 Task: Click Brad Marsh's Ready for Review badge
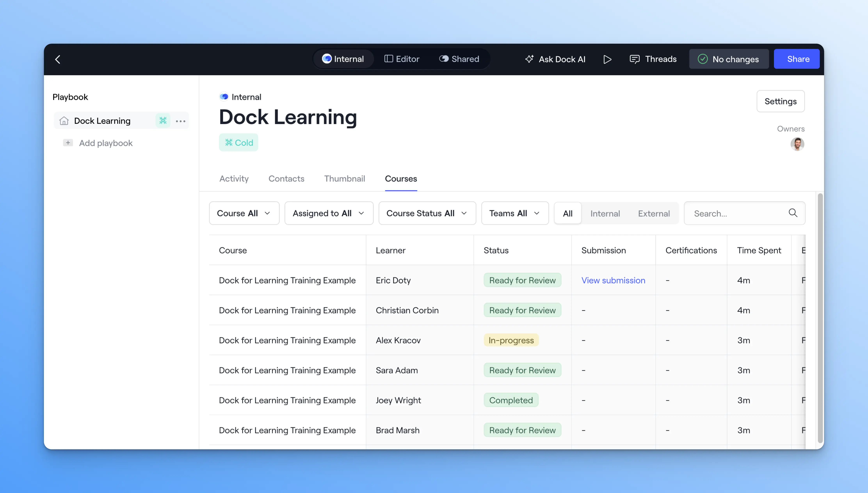[x=522, y=430]
